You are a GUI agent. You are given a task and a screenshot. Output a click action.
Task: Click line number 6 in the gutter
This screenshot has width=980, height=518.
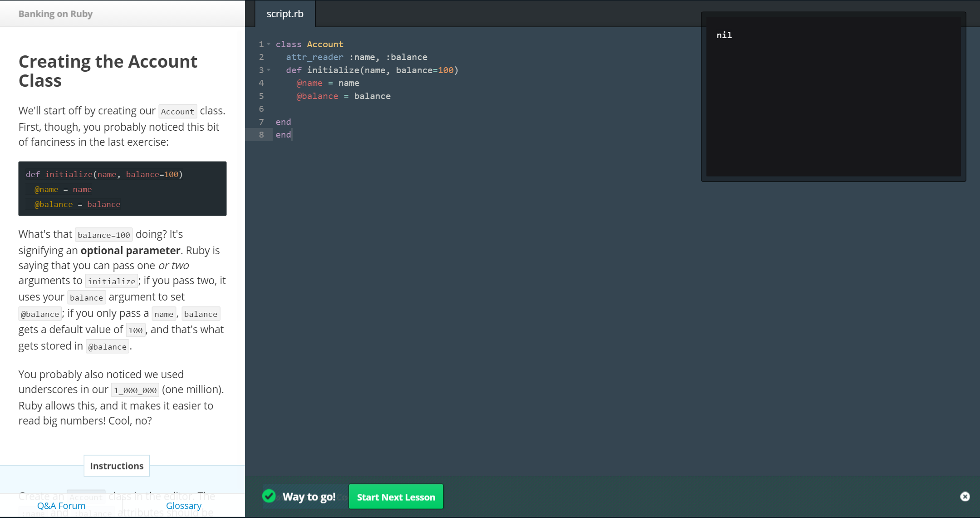click(261, 109)
